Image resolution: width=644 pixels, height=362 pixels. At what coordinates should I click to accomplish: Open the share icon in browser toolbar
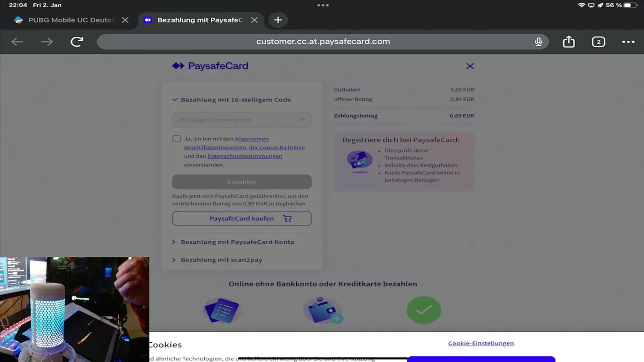click(569, 41)
